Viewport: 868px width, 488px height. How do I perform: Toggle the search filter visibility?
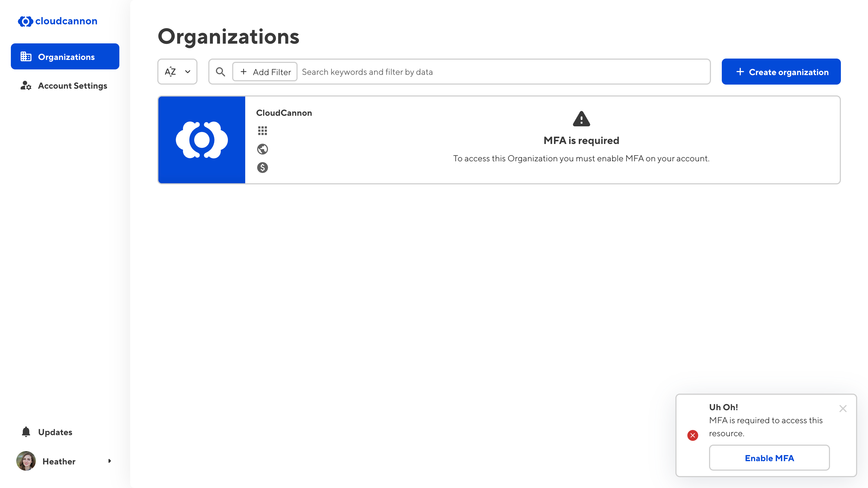coord(221,72)
